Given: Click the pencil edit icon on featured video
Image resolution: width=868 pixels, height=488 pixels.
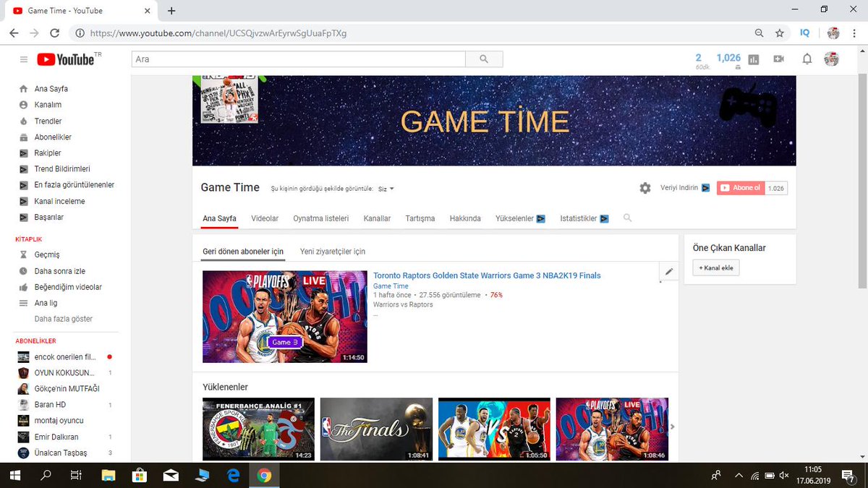Looking at the screenshot, I should coord(669,271).
